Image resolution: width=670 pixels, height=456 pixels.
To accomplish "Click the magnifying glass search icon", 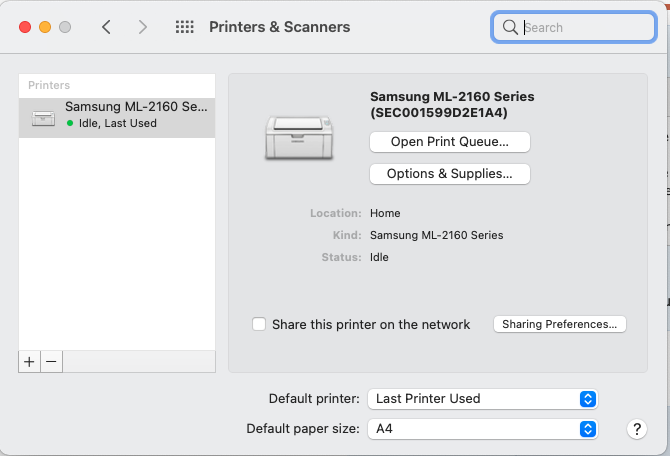I will [510, 27].
